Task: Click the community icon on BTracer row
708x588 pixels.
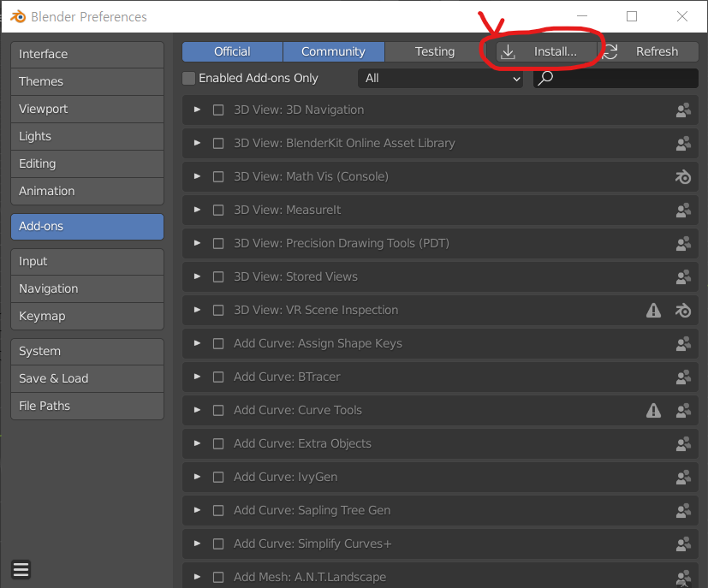Action: pos(683,377)
